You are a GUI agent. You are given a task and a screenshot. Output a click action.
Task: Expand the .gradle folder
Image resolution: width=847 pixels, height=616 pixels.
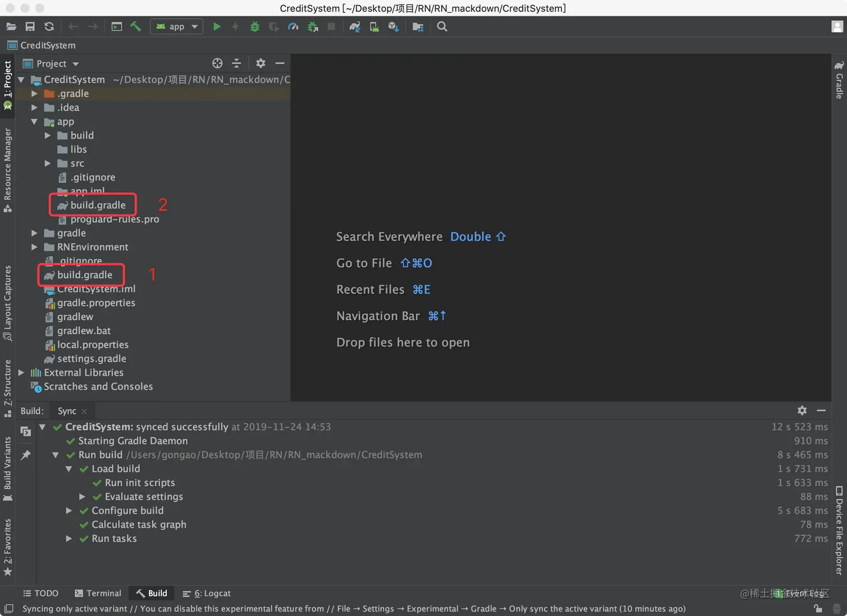[x=34, y=94]
